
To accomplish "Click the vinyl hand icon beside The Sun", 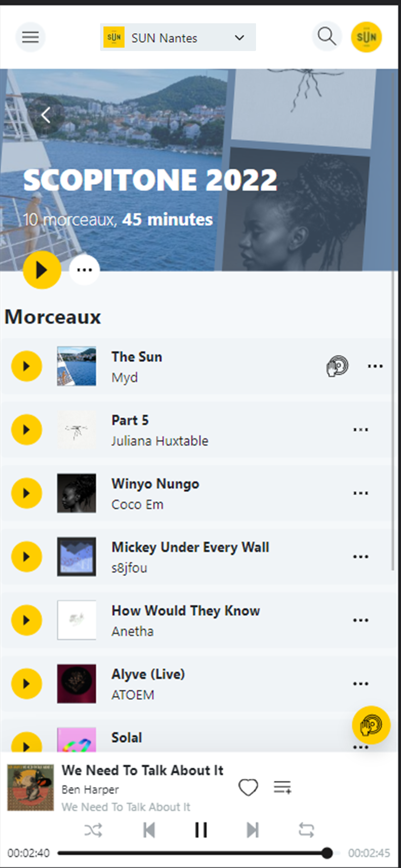I will click(337, 366).
